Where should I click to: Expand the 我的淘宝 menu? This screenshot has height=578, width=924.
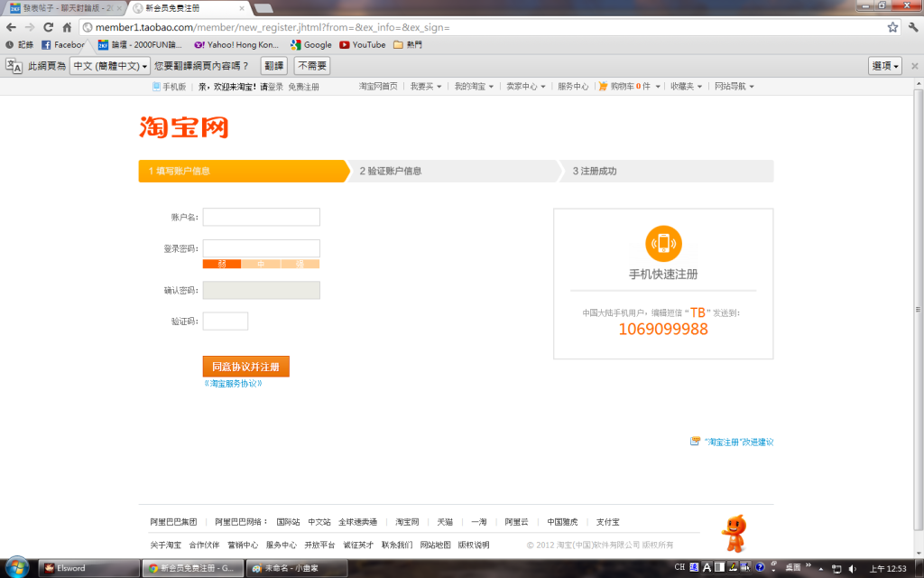(474, 86)
